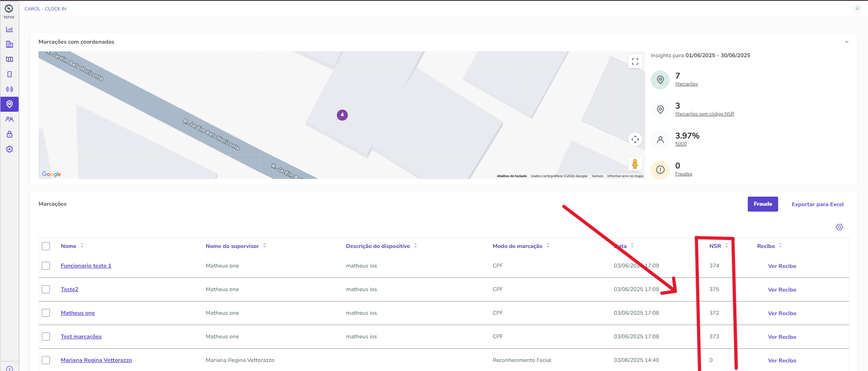Screen dimensions: 868x371
Task: Open table column settings gear icon
Action: (839, 227)
